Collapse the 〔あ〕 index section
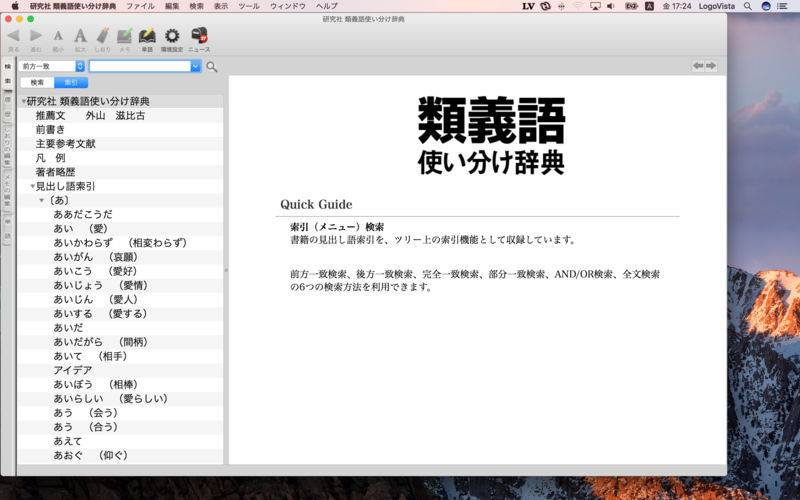This screenshot has width=800, height=500. (x=42, y=201)
